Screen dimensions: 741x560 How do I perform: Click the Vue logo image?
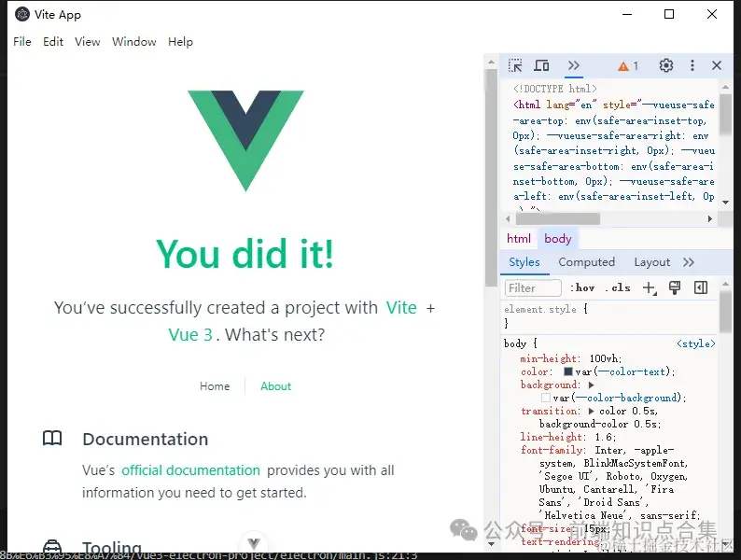(x=245, y=141)
